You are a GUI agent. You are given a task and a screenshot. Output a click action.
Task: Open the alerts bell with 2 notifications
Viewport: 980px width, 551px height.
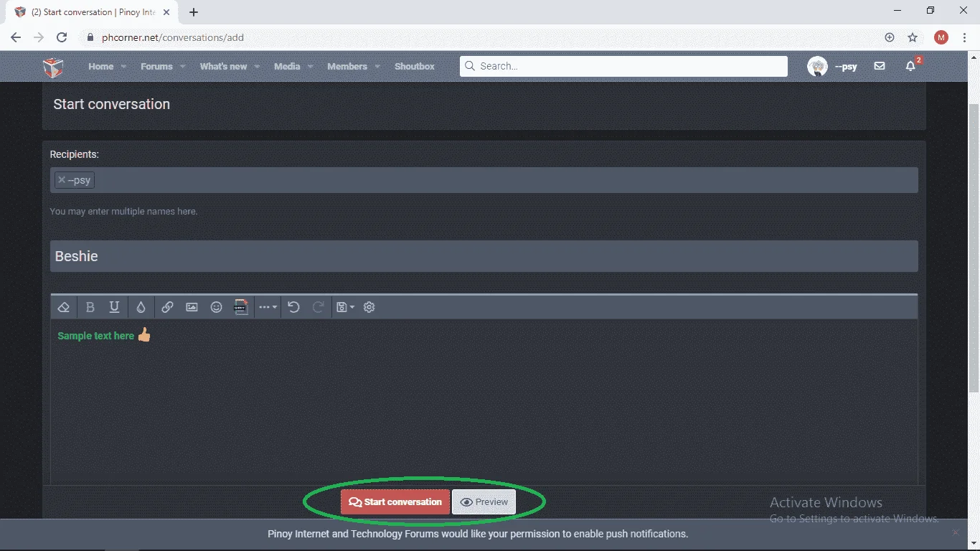click(x=911, y=66)
